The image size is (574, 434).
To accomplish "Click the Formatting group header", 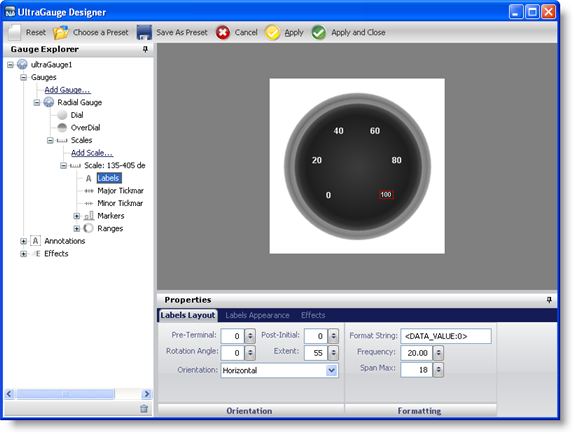I will tap(420, 411).
